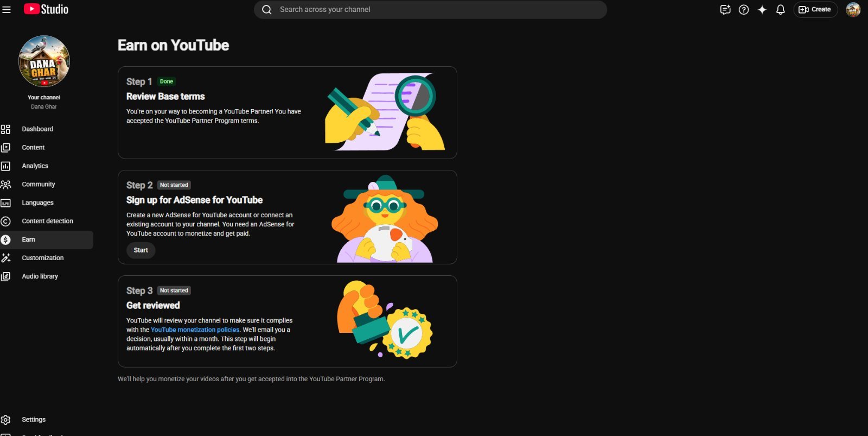
Task: Click the Earn on YouTube page title
Action: pyautogui.click(x=173, y=46)
